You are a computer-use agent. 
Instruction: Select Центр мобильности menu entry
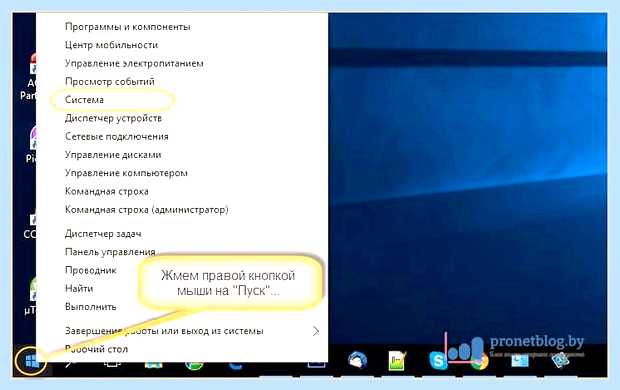pos(112,45)
